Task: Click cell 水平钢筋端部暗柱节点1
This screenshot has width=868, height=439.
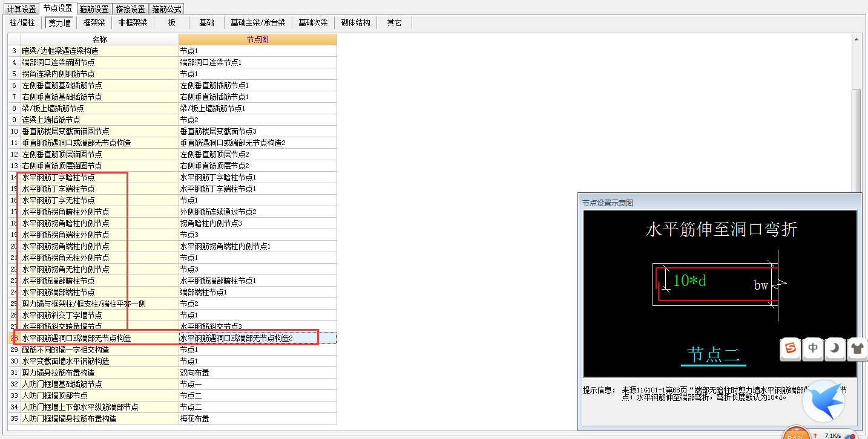Action: (x=258, y=281)
